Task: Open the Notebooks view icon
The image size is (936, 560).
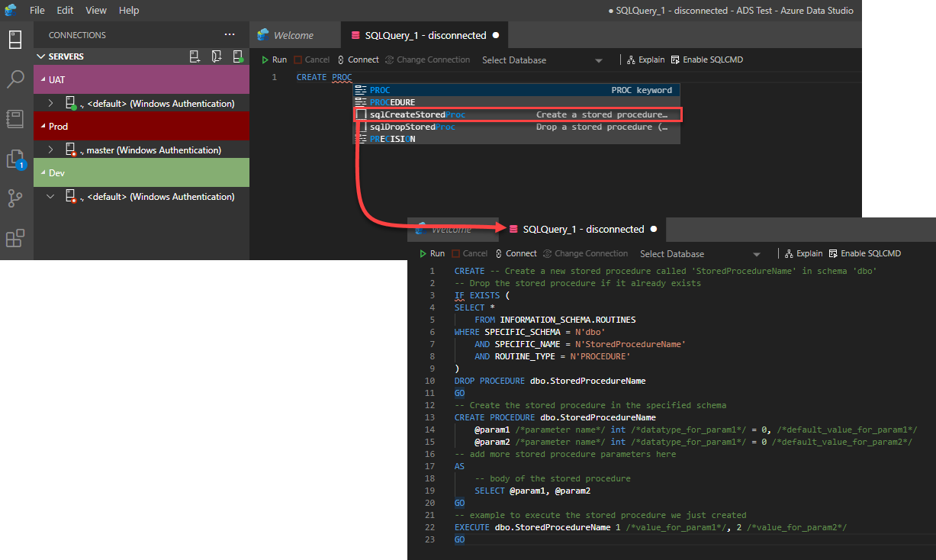Action: click(15, 119)
